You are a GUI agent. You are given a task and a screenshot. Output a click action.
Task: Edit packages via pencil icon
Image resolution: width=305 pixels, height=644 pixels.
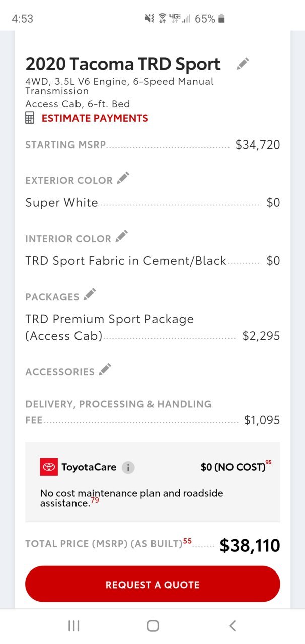click(x=90, y=294)
